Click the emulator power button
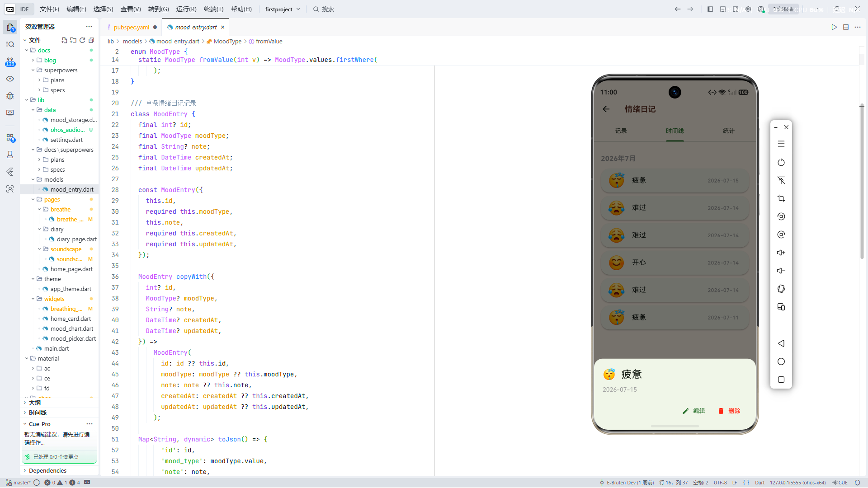 tap(781, 162)
